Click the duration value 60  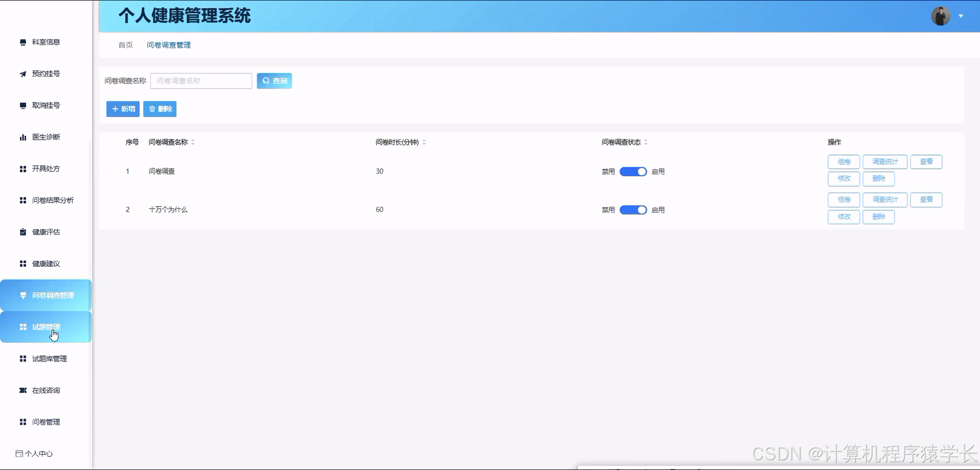click(x=380, y=210)
